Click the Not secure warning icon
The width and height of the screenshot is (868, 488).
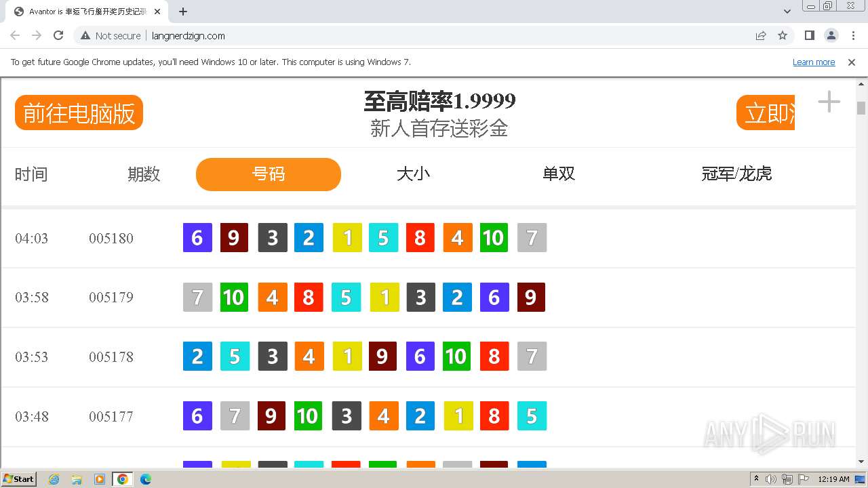pyautogui.click(x=85, y=35)
